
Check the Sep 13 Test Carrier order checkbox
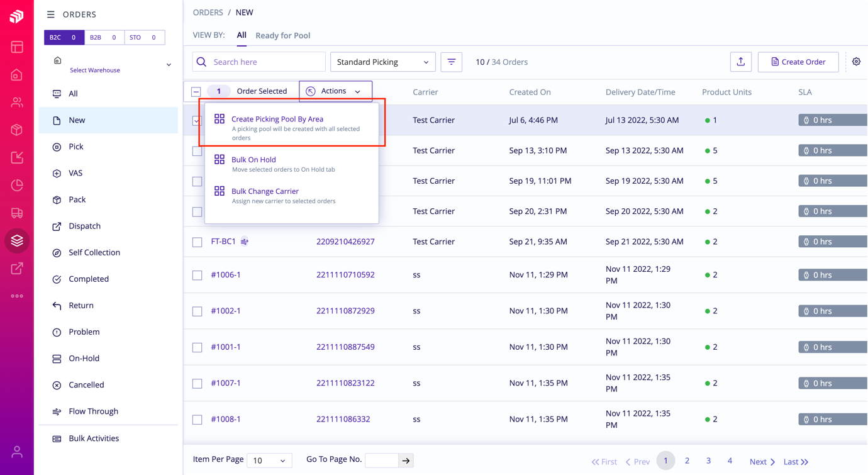198,151
